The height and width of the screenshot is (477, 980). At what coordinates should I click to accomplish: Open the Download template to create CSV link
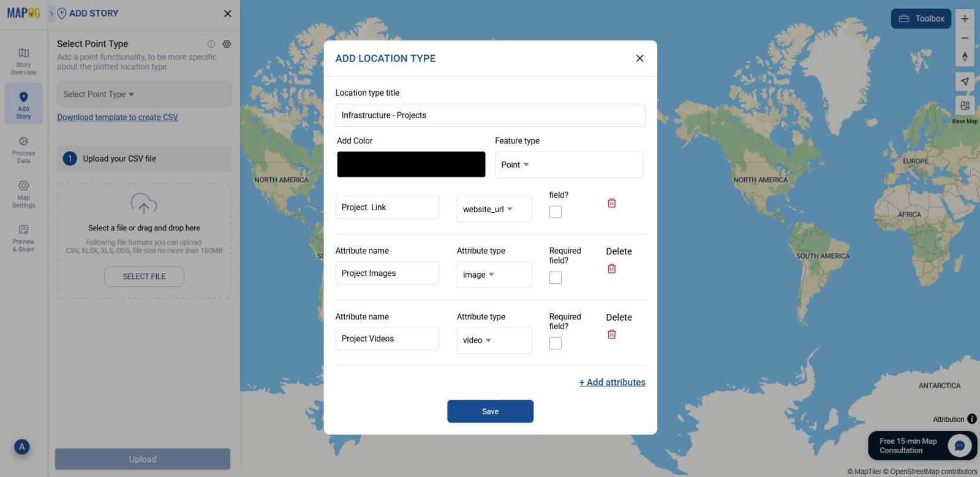tap(117, 116)
